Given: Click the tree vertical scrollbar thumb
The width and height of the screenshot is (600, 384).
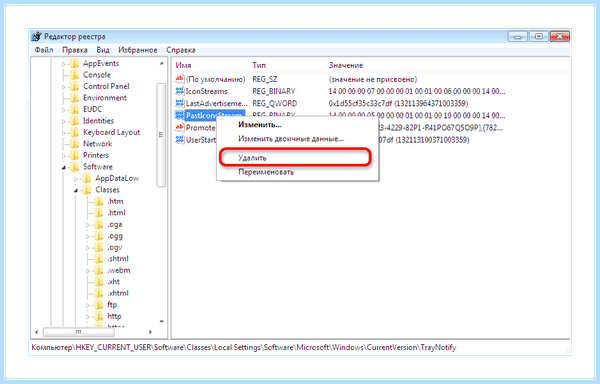Looking at the screenshot, I should 161,135.
